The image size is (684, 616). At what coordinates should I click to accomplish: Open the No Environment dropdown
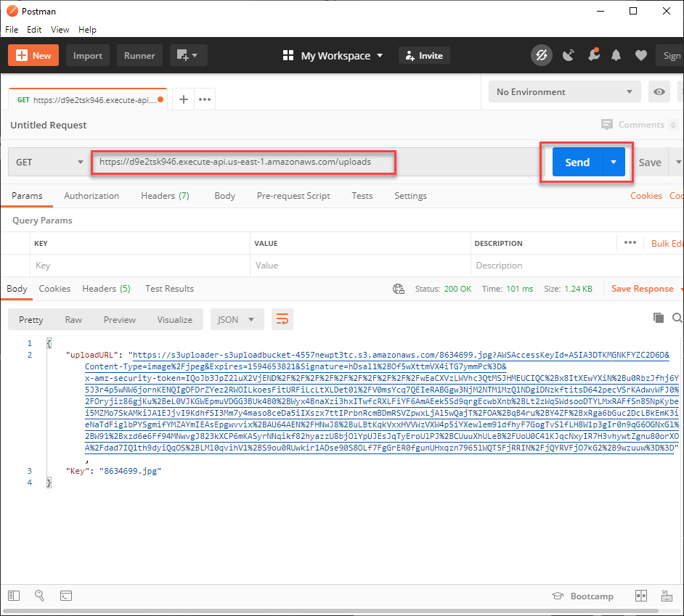tap(564, 91)
